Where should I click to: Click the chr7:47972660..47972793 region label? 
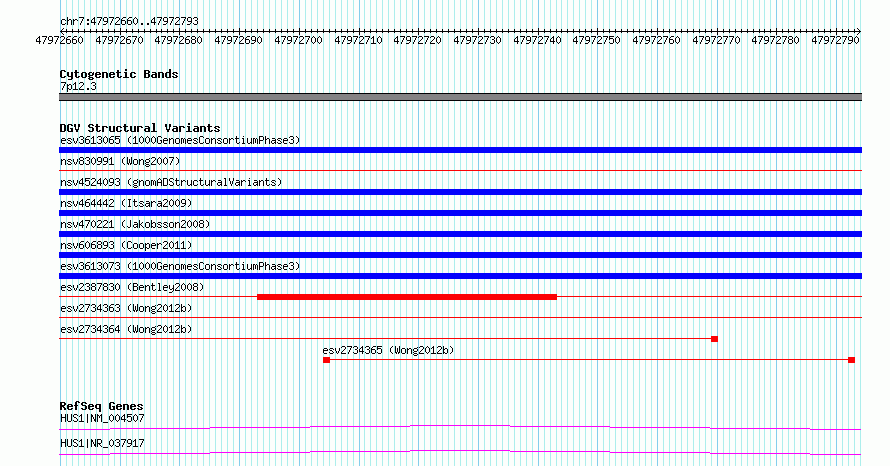tap(129, 22)
